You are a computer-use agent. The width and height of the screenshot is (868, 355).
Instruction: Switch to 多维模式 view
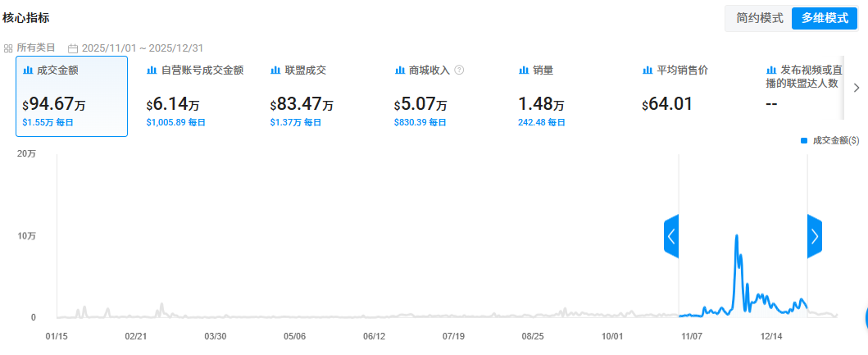(x=824, y=18)
